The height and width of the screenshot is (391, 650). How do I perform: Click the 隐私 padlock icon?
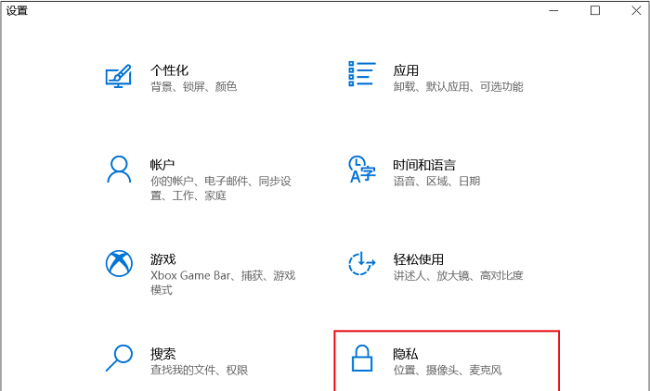(362, 358)
